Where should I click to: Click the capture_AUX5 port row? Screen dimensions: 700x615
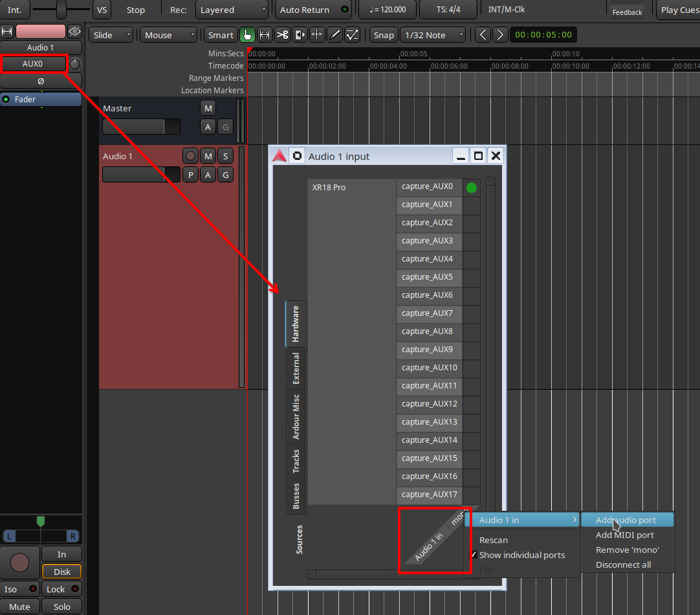(x=430, y=277)
